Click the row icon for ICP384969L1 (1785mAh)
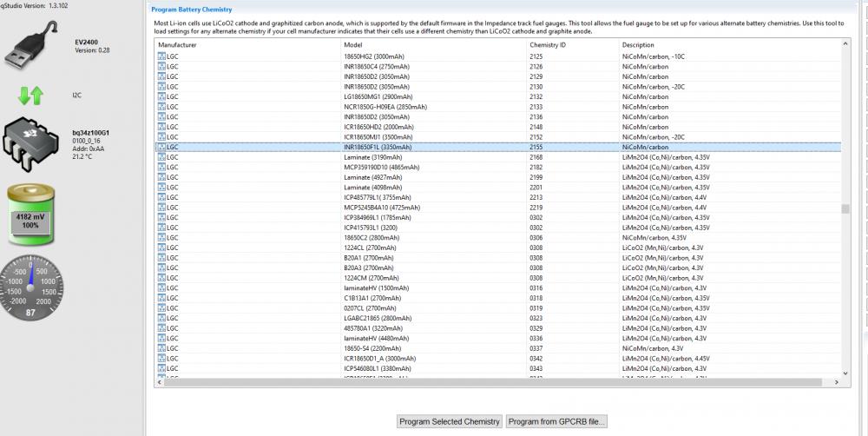The width and height of the screenshot is (868, 436). [161, 218]
